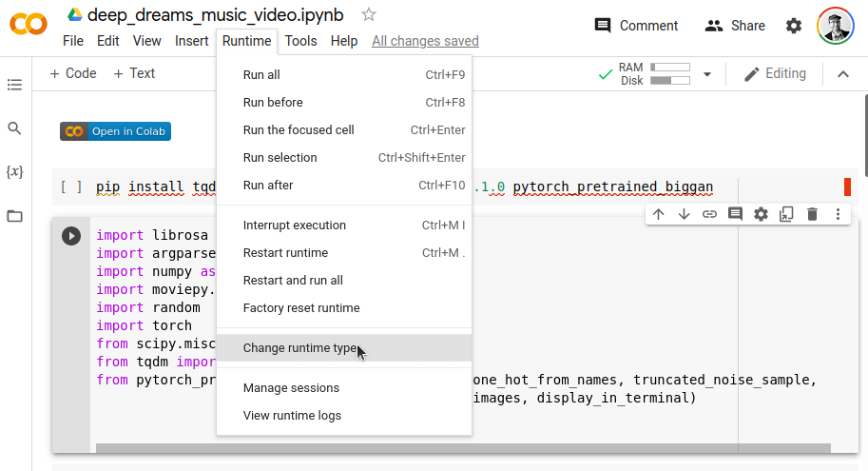This screenshot has height=471, width=868.
Task: Click display_in_terminal in the code
Action: coord(611,398)
